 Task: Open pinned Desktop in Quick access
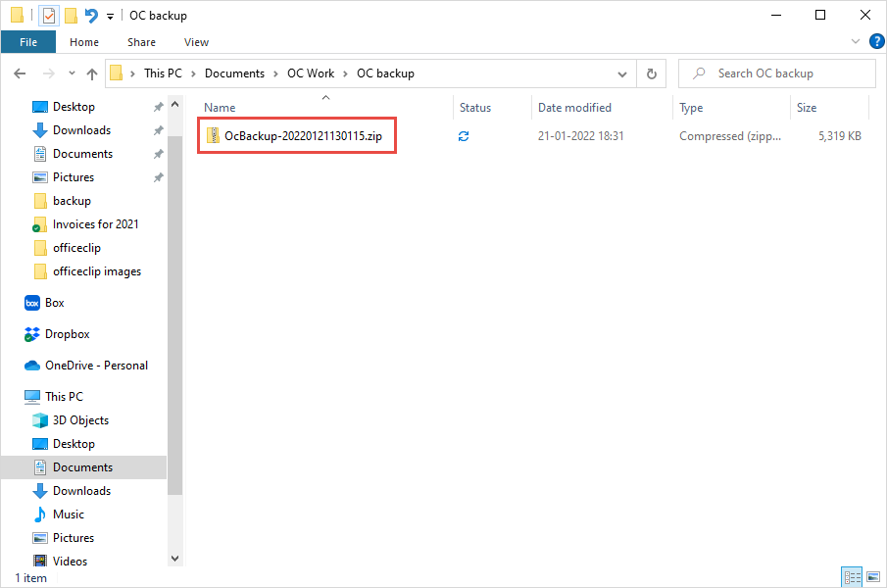[x=74, y=106]
